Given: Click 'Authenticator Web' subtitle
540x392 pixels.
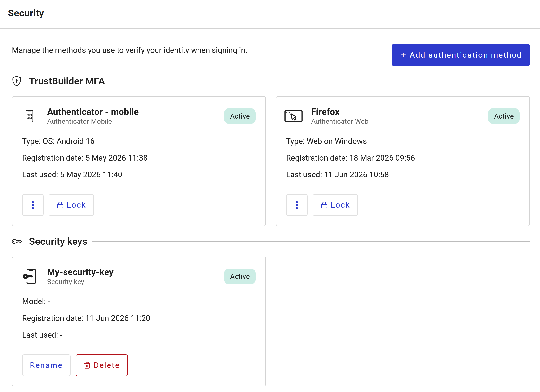Looking at the screenshot, I should 340,122.
